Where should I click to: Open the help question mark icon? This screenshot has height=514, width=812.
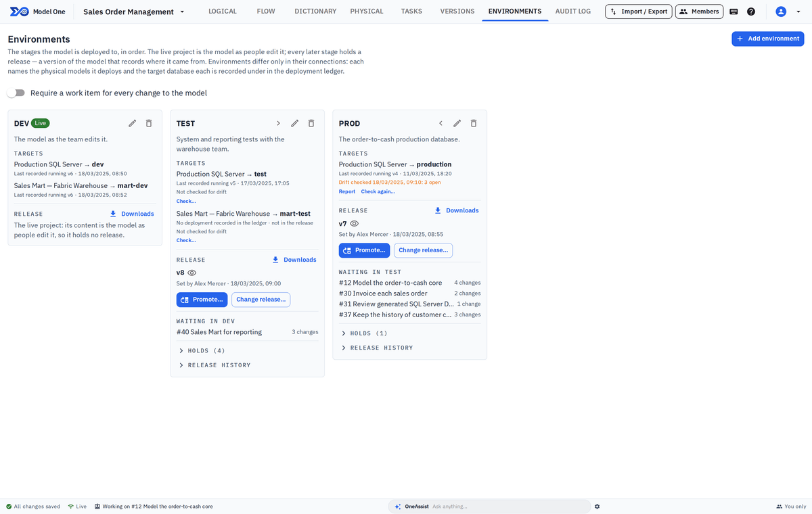[x=751, y=11]
